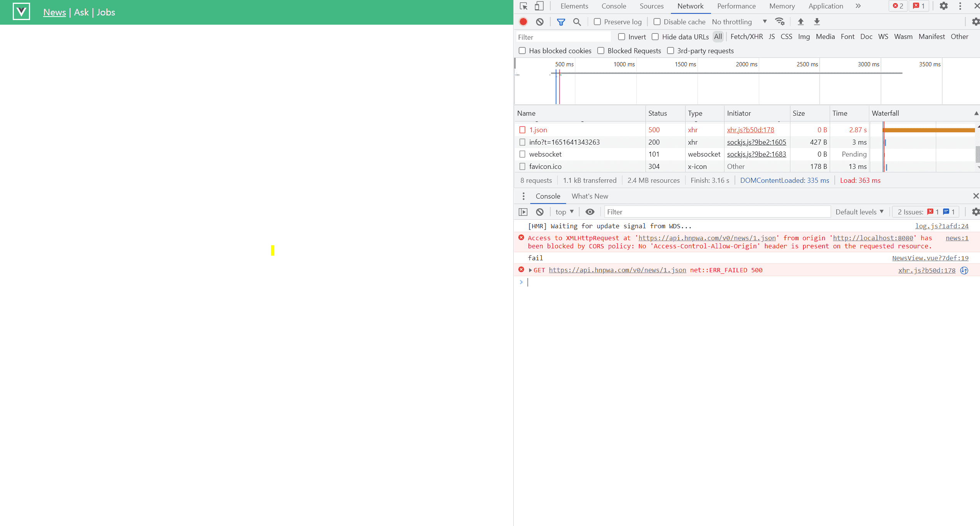Open network search magnifier
Viewport: 980px width, 526px height.
577,22
